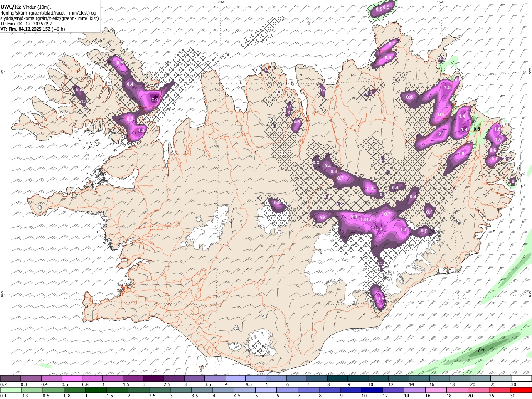Click the bright red 30 rain legend swatch

(521, 390)
